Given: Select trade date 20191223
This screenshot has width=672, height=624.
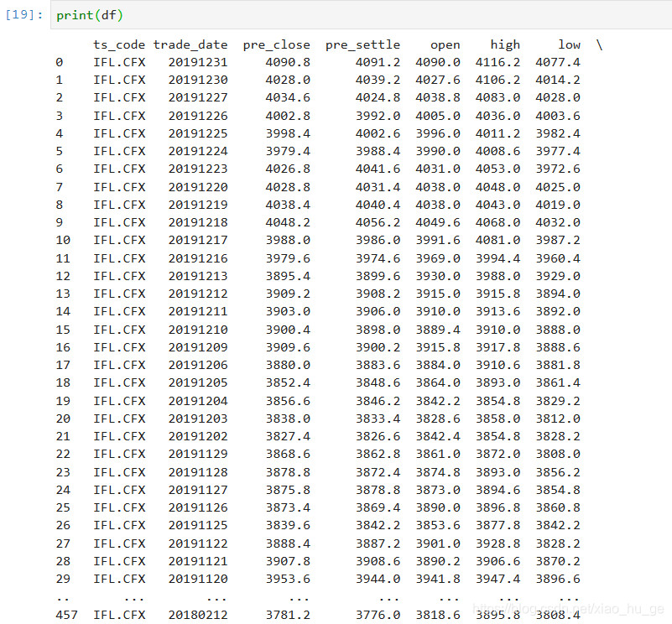Looking at the screenshot, I should (x=198, y=169).
